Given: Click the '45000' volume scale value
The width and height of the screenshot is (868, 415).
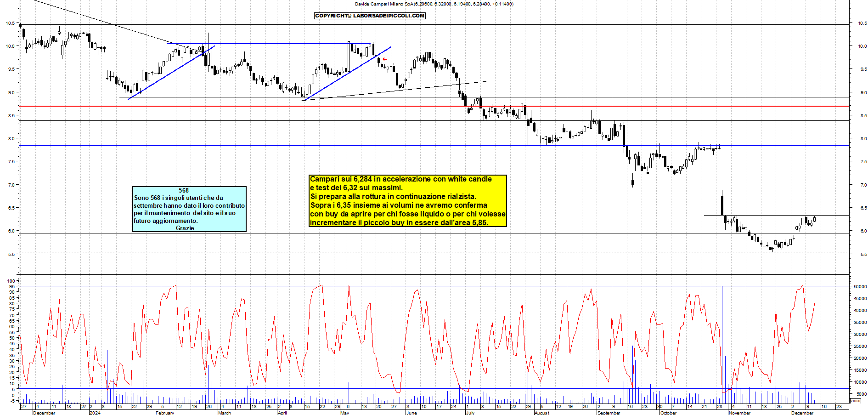Looking at the screenshot, I should [x=860, y=298].
